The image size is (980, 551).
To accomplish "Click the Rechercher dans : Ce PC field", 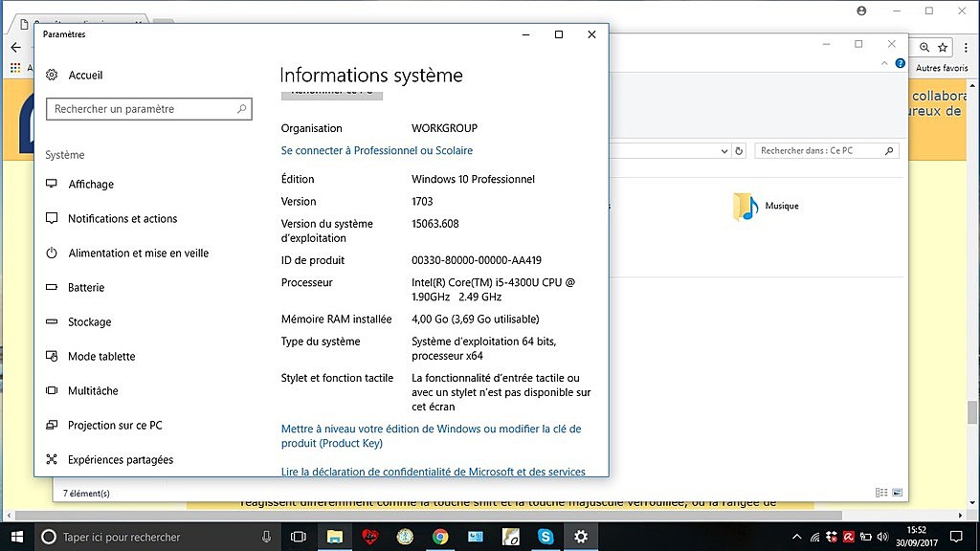I will tap(827, 150).
